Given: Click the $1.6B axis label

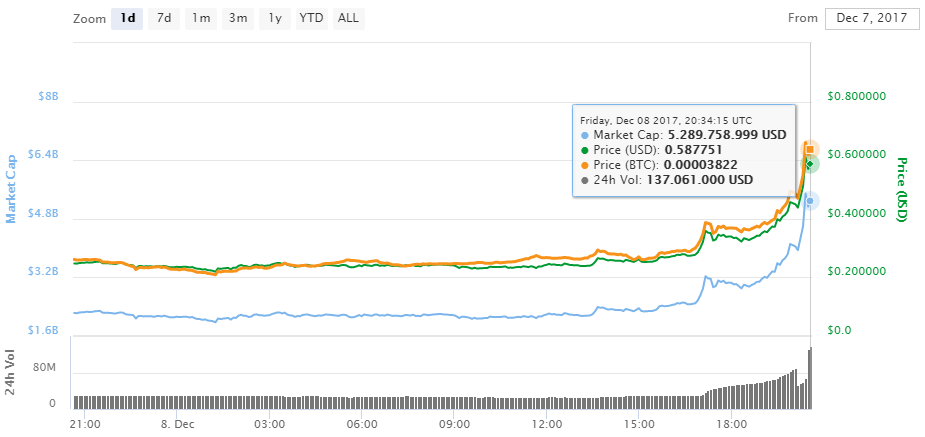Looking at the screenshot, I should tap(43, 330).
